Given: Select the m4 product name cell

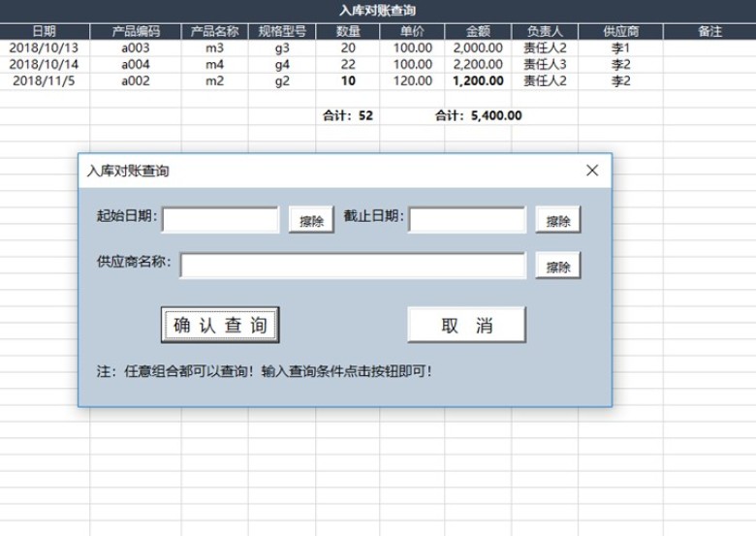Looking at the screenshot, I should pos(214,65).
